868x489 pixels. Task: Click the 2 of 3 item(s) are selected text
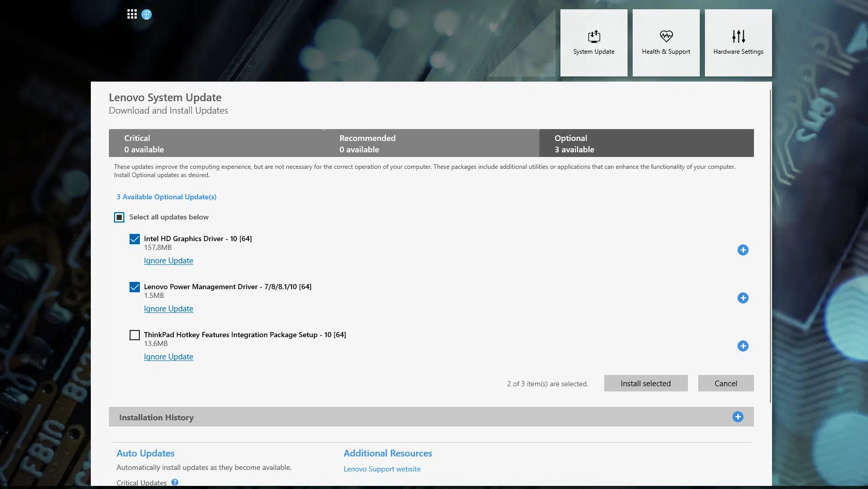548,384
